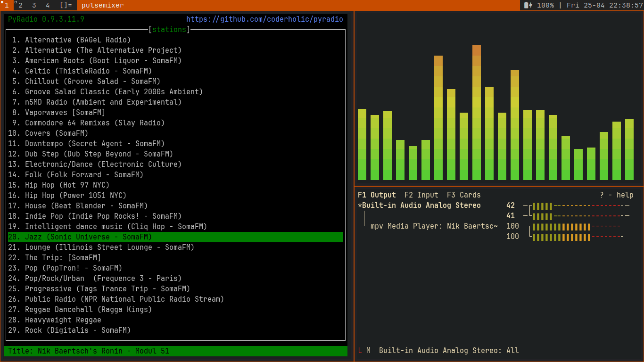
Task: Switch to workspace tag 4
Action: tap(48, 5)
